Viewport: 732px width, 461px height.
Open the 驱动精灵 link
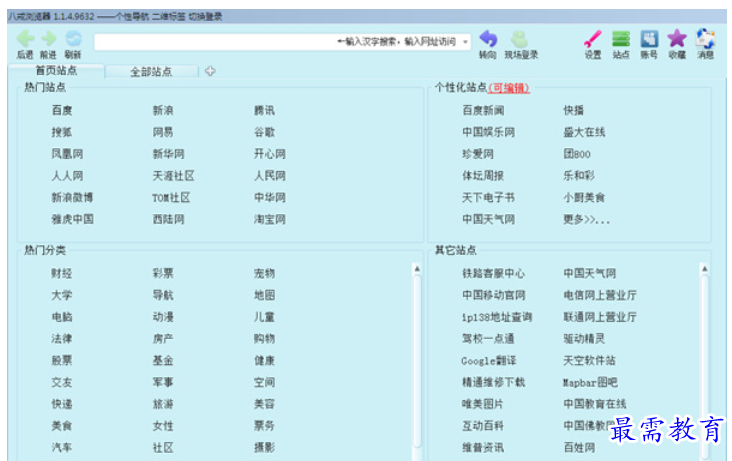tap(584, 339)
